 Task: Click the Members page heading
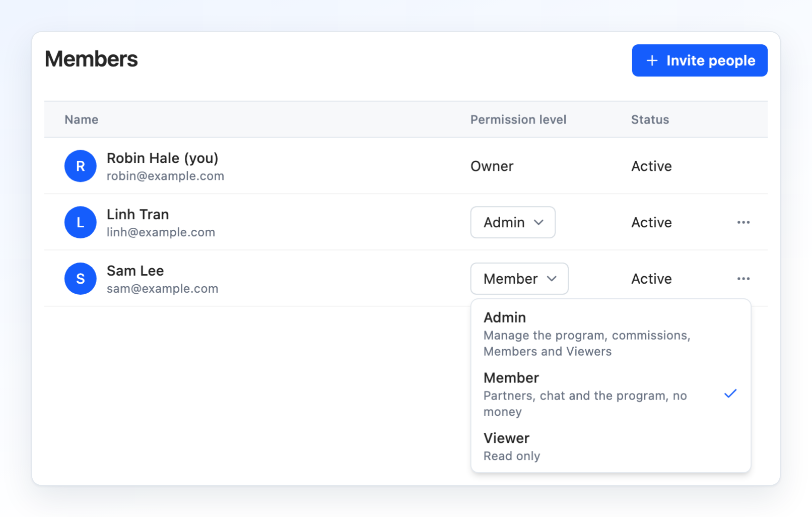(91, 59)
